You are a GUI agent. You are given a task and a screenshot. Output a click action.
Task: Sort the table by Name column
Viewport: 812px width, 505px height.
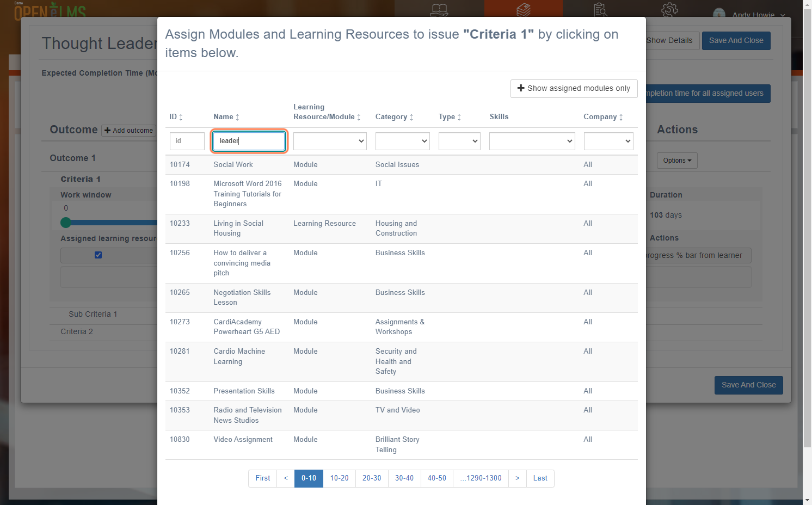226,117
